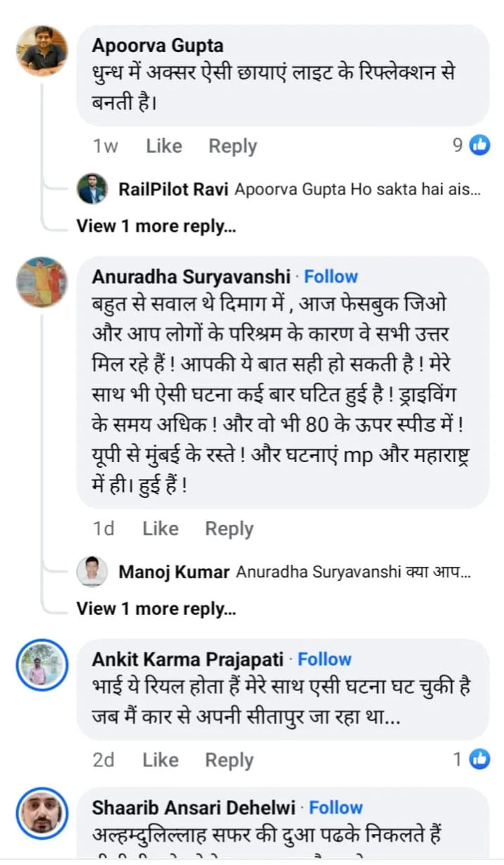Reply to Anuradha Suryavanshi's comment
The height and width of the screenshot is (865, 504).
click(229, 528)
